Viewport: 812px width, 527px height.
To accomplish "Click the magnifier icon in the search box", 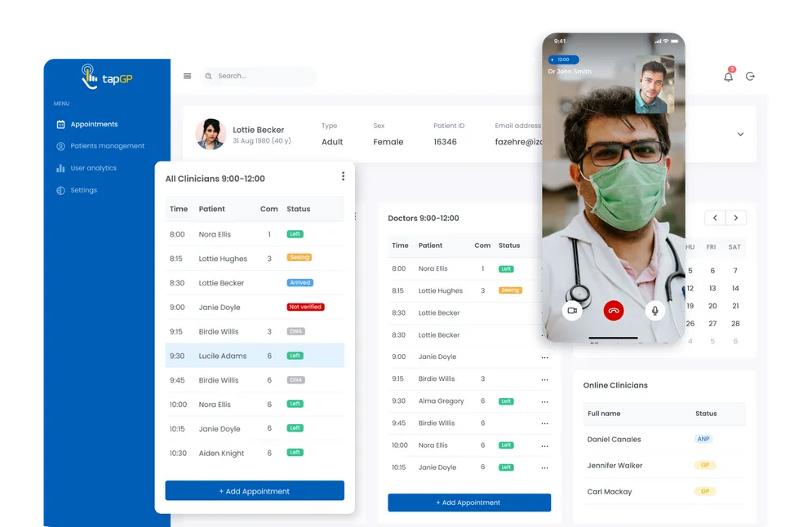I will (x=208, y=76).
